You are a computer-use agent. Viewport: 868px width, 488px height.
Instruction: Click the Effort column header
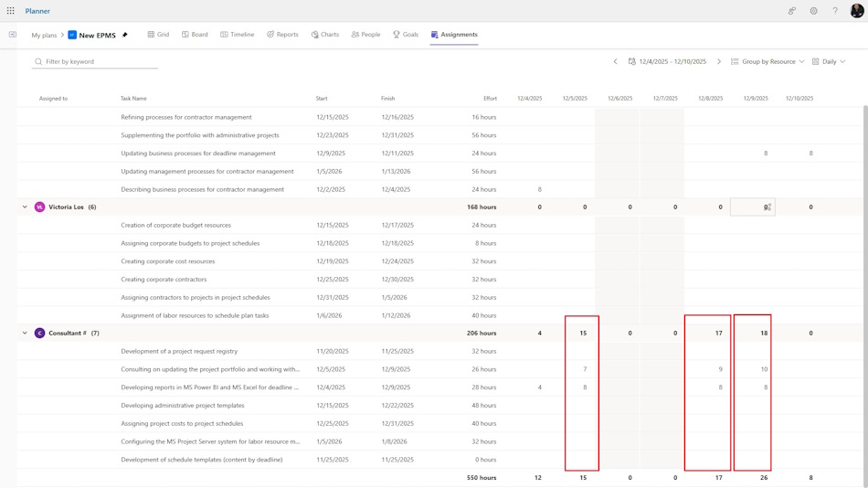tap(490, 99)
